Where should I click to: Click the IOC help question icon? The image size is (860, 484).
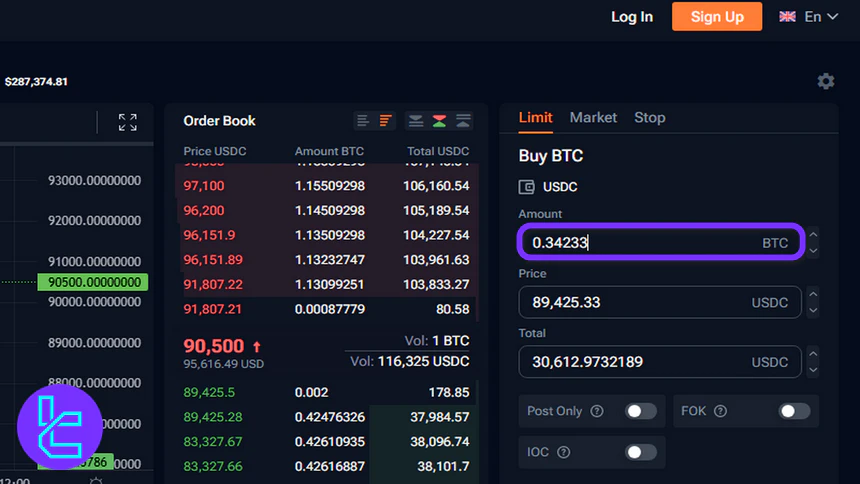click(x=564, y=452)
